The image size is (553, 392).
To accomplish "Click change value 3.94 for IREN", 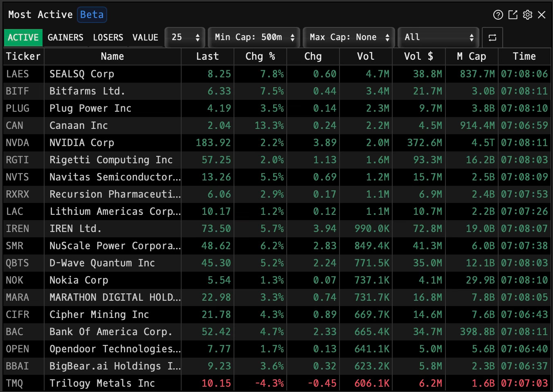I will tap(325, 229).
